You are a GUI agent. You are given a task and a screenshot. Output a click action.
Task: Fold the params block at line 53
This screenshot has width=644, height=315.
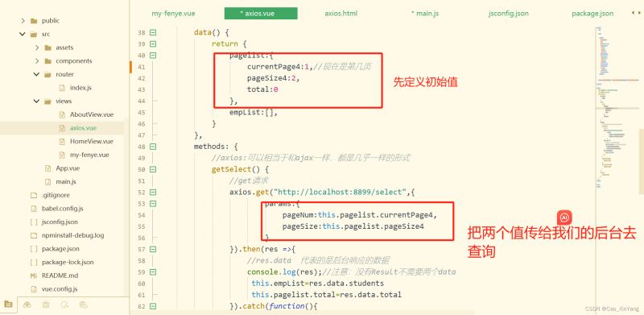pos(153,204)
